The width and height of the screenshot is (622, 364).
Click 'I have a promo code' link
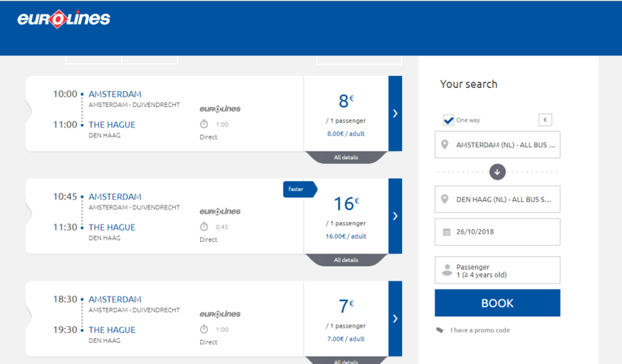(x=480, y=330)
